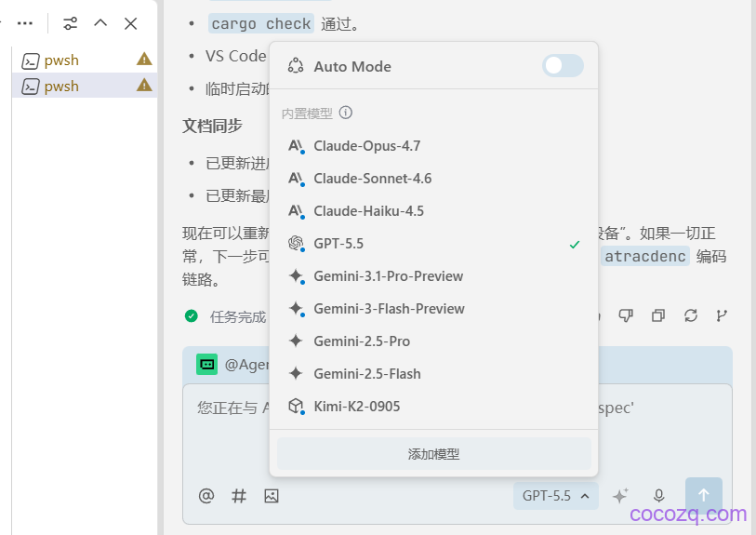Send message with up arrow button

(x=703, y=494)
